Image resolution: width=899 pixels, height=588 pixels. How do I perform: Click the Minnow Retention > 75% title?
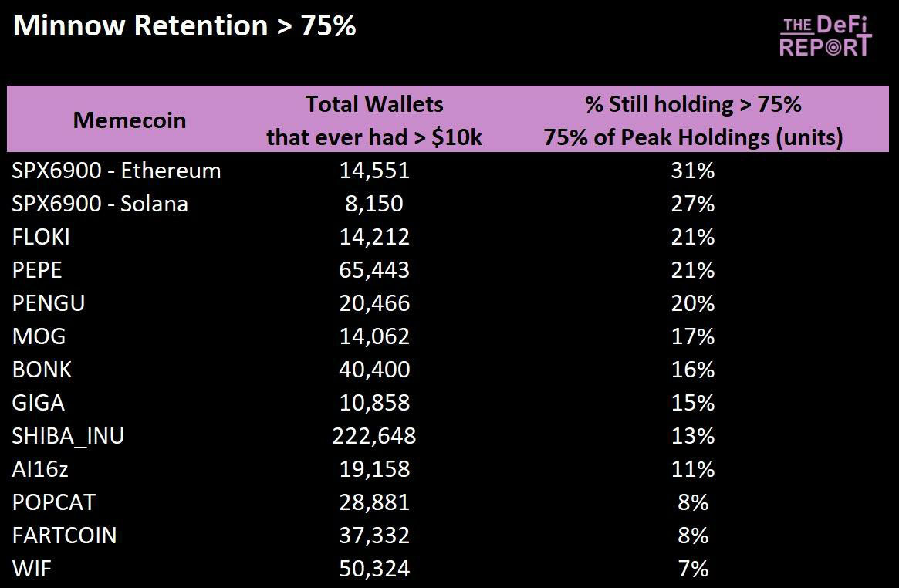(184, 26)
